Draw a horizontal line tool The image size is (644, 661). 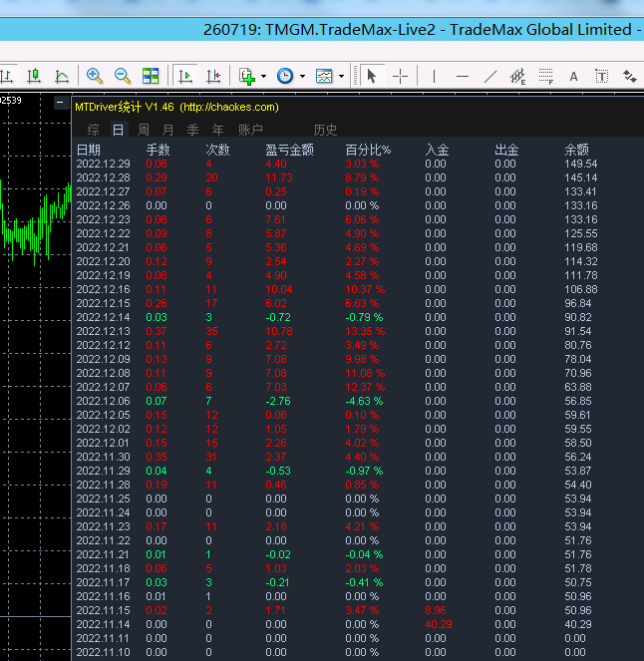click(463, 76)
